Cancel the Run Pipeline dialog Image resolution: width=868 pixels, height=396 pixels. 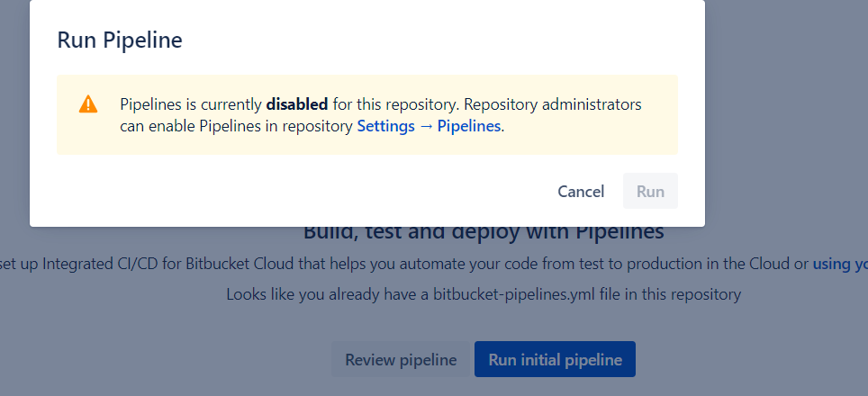581,192
